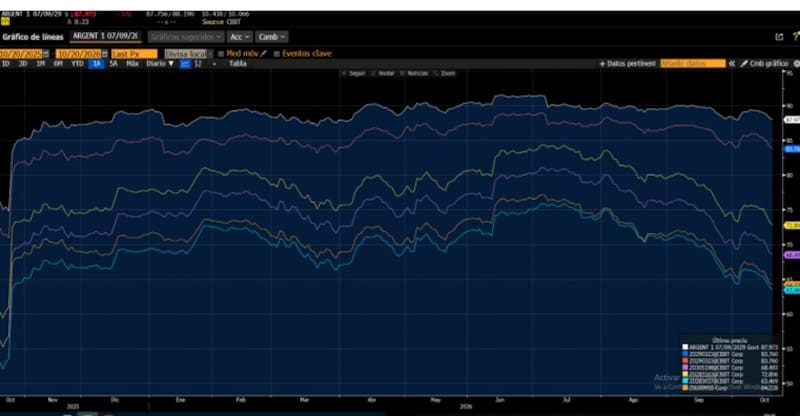This screenshot has width=800, height=416.
Task: Click the Gráfico de líneas title
Action: click(x=33, y=37)
